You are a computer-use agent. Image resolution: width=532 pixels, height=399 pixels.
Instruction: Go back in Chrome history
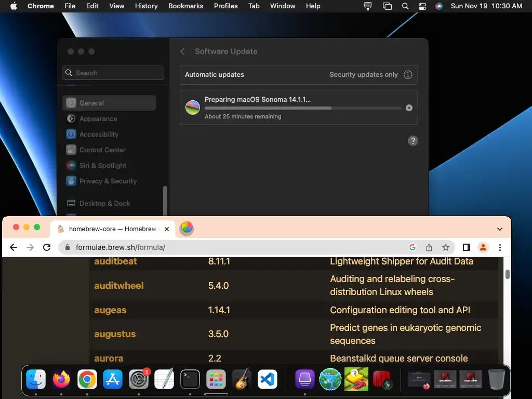[14, 247]
